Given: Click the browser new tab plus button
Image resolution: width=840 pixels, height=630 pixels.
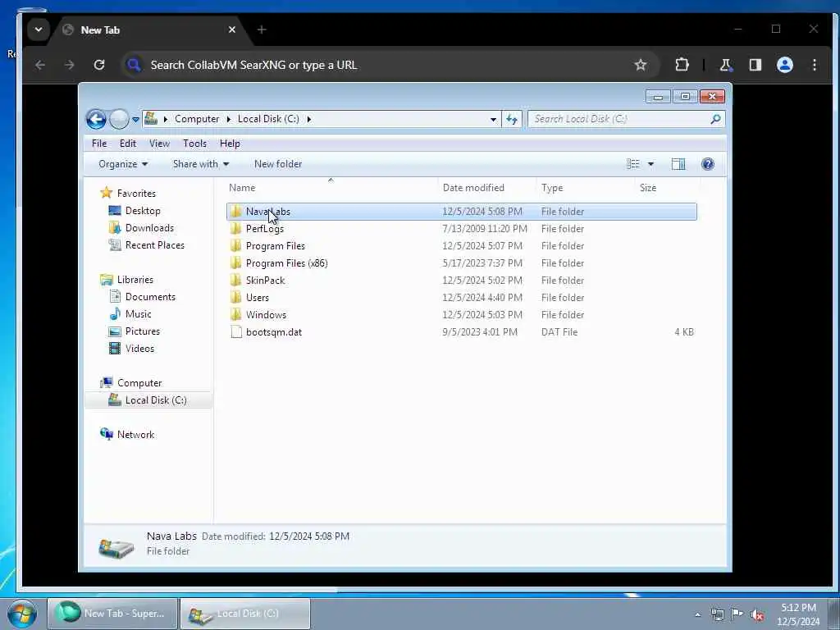Looking at the screenshot, I should [x=262, y=30].
